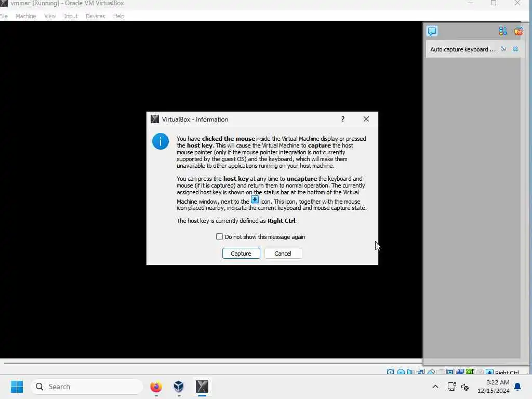The image size is (532, 399).
Task: Click the Cancel button in the dialog
Action: pos(283,254)
